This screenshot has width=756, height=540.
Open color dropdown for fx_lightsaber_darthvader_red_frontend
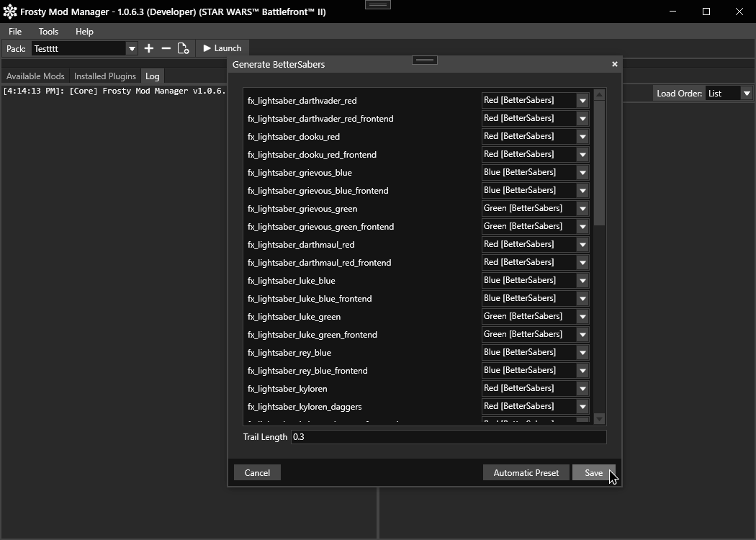pos(535,118)
